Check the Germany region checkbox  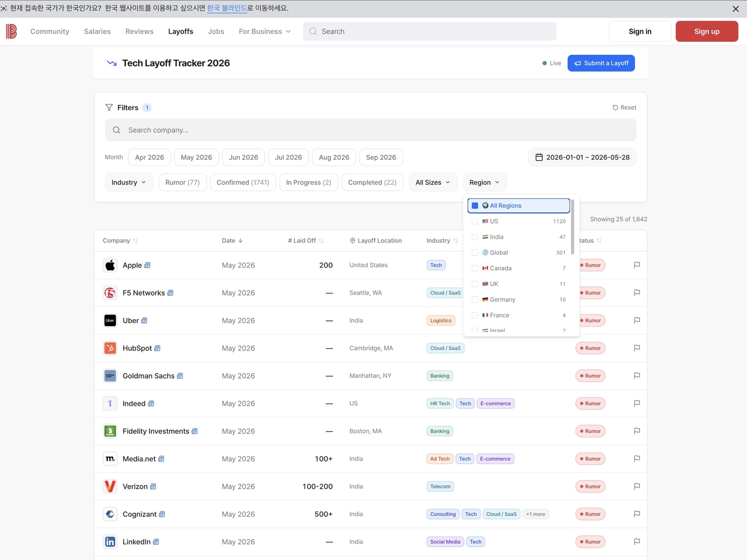click(475, 300)
